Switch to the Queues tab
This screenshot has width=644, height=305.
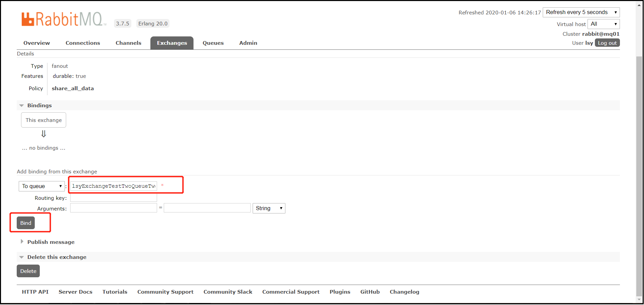pos(213,43)
